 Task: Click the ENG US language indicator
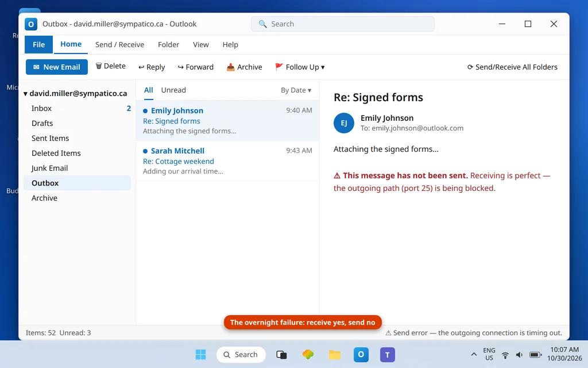[489, 354]
